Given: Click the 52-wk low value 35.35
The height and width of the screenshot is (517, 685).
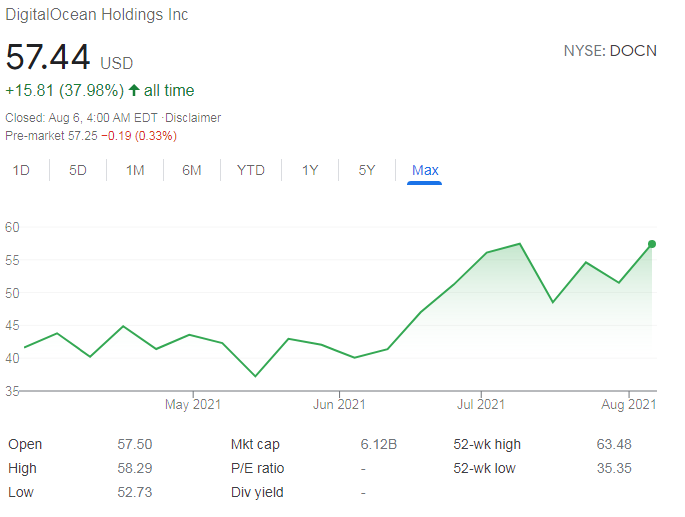Looking at the screenshot, I should coord(614,468).
